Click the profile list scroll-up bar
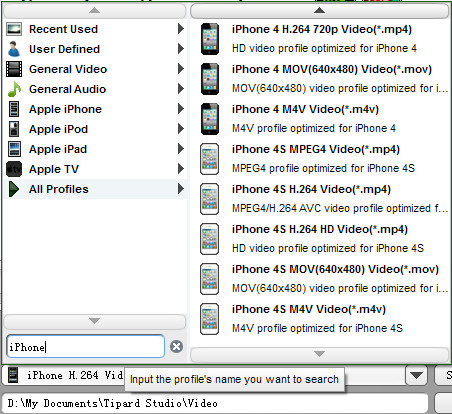Image resolution: width=452 pixels, height=414 pixels. coord(319,11)
